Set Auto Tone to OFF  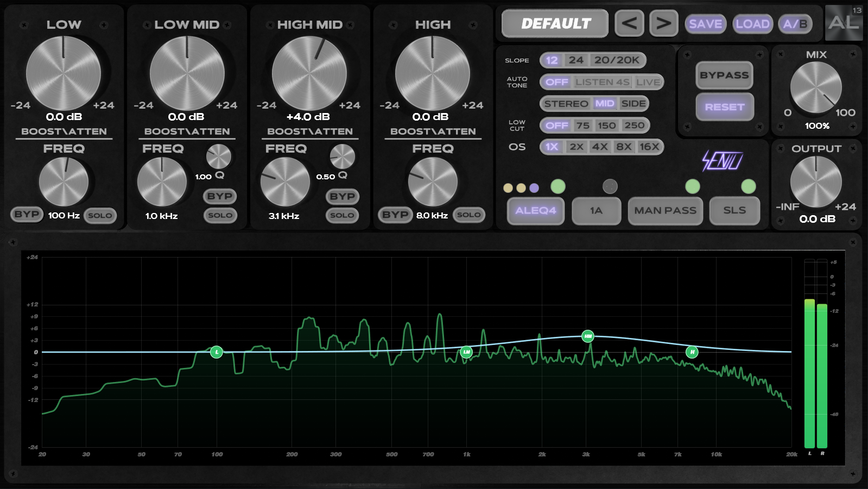pos(557,82)
